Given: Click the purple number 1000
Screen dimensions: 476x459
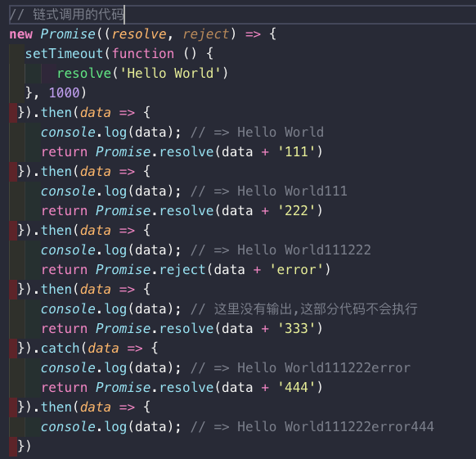Looking at the screenshot, I should pos(65,92).
